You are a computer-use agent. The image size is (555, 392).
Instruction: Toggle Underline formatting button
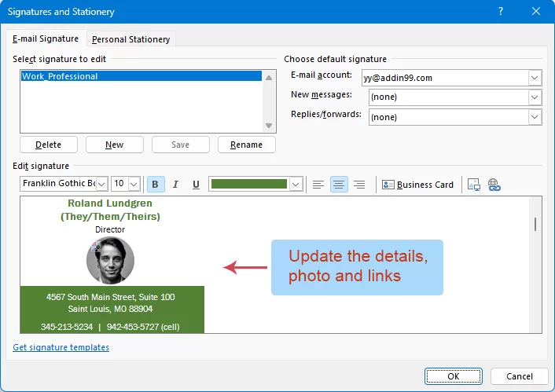point(196,185)
